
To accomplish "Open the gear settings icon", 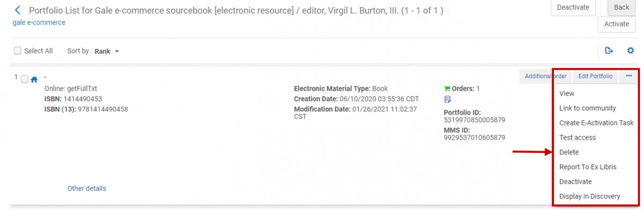I will click(631, 50).
